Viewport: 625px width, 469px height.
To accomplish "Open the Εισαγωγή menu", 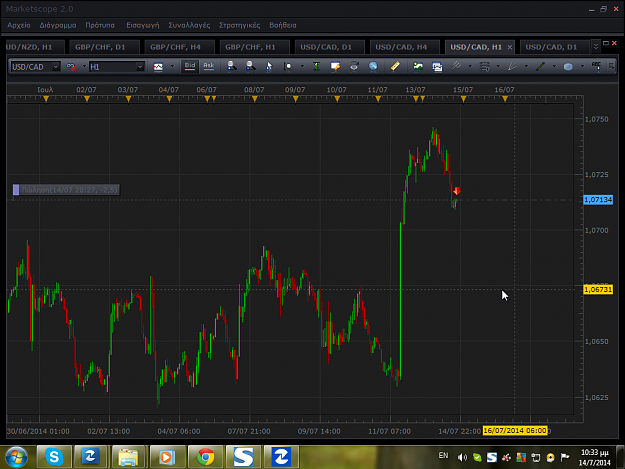I will (x=143, y=25).
